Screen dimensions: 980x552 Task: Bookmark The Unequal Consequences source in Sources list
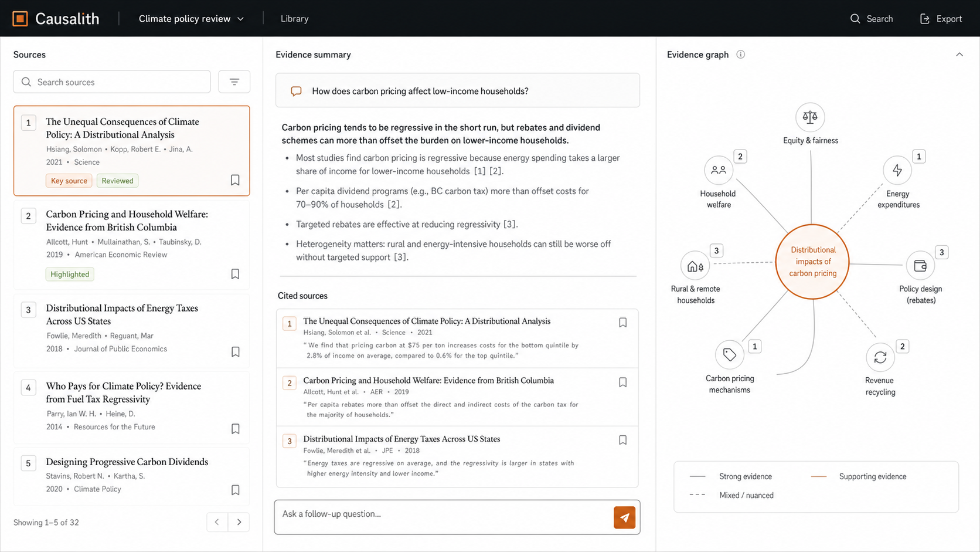(x=235, y=180)
